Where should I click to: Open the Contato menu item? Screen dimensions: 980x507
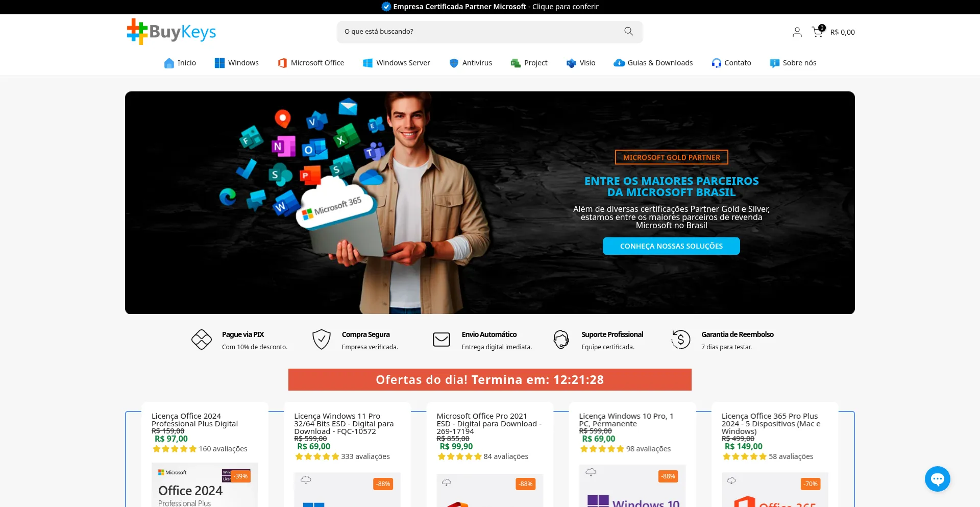point(731,63)
